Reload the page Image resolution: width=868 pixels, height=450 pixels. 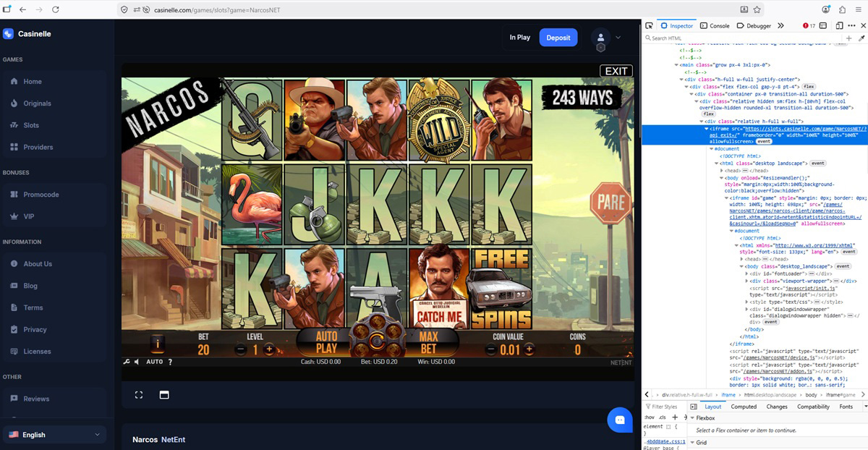point(56,9)
